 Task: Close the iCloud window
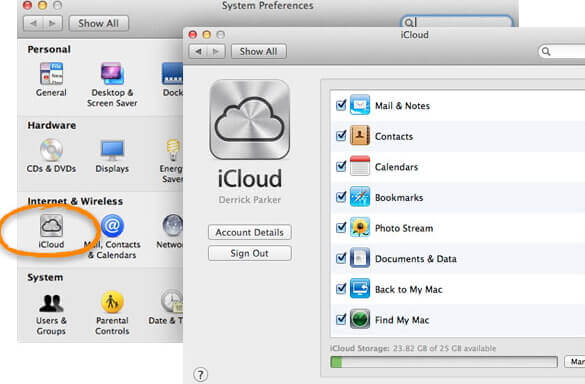pos(193,35)
